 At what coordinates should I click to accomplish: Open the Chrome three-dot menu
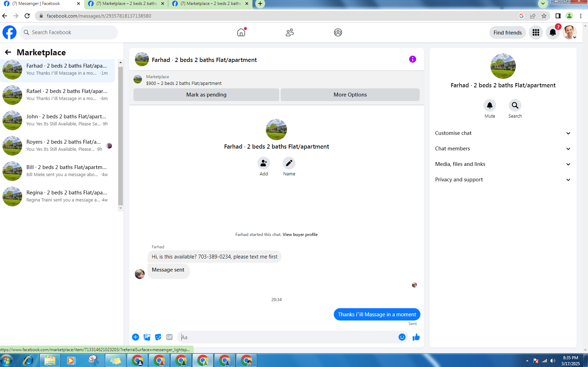coord(581,16)
